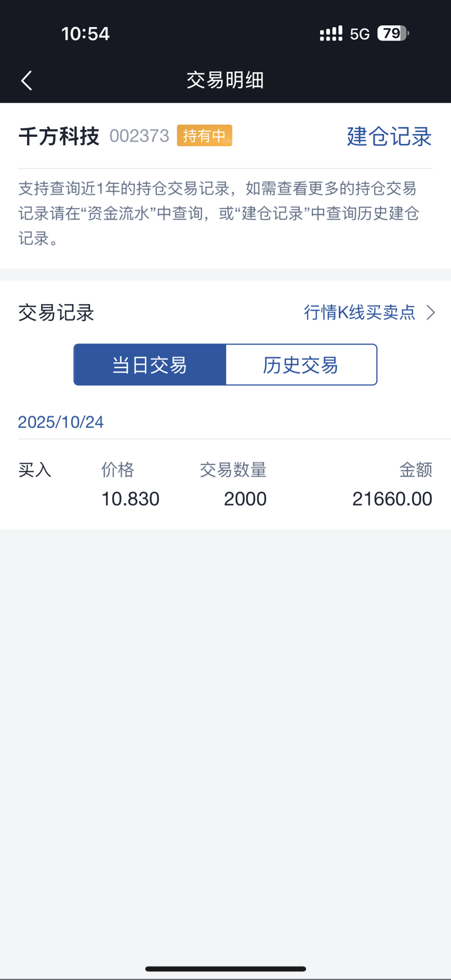Tap the 2025/10/24 date header
451x980 pixels.
click(61, 422)
